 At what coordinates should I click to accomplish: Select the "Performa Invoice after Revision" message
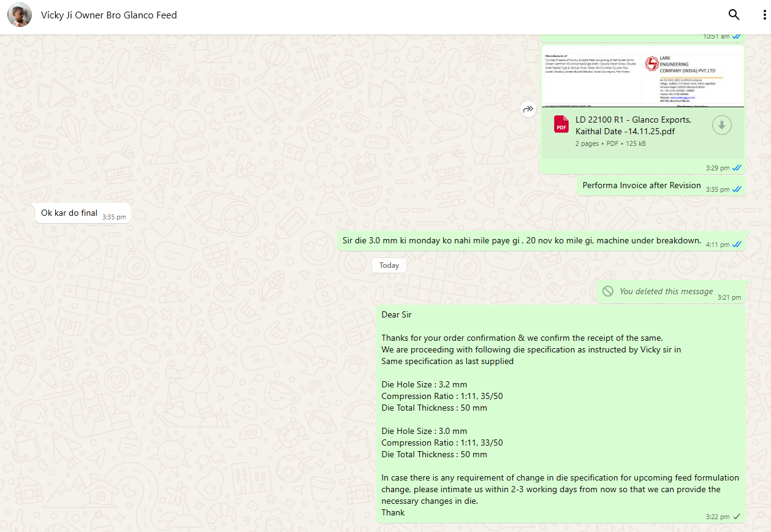tap(641, 185)
